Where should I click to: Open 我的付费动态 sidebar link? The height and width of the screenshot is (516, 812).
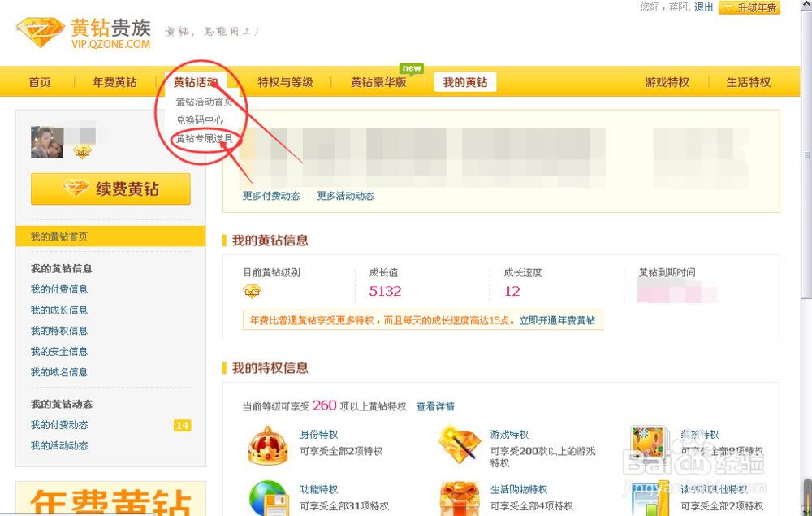(x=59, y=425)
